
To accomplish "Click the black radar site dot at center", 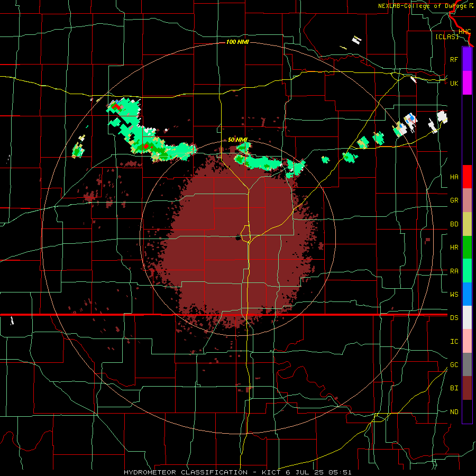I will click(237, 237).
